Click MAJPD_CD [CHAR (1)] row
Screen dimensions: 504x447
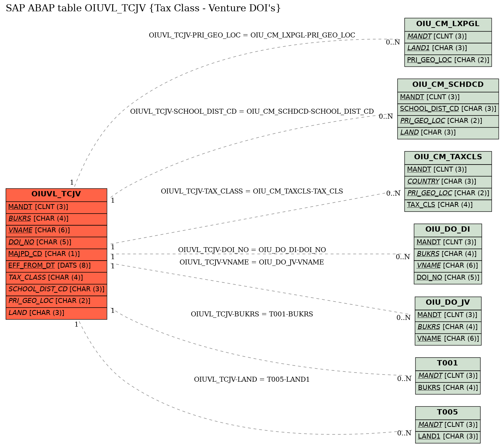[56, 254]
